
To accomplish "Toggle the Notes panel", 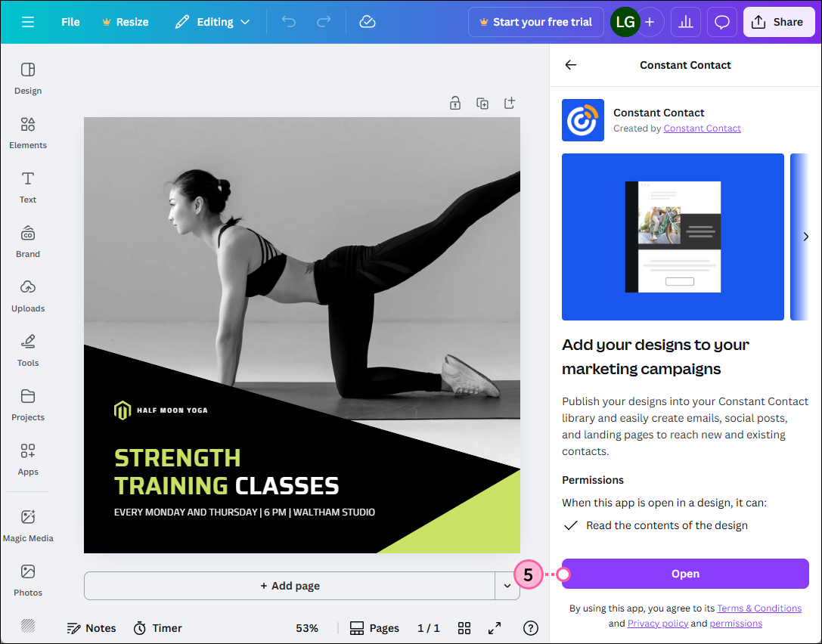I will [92, 628].
